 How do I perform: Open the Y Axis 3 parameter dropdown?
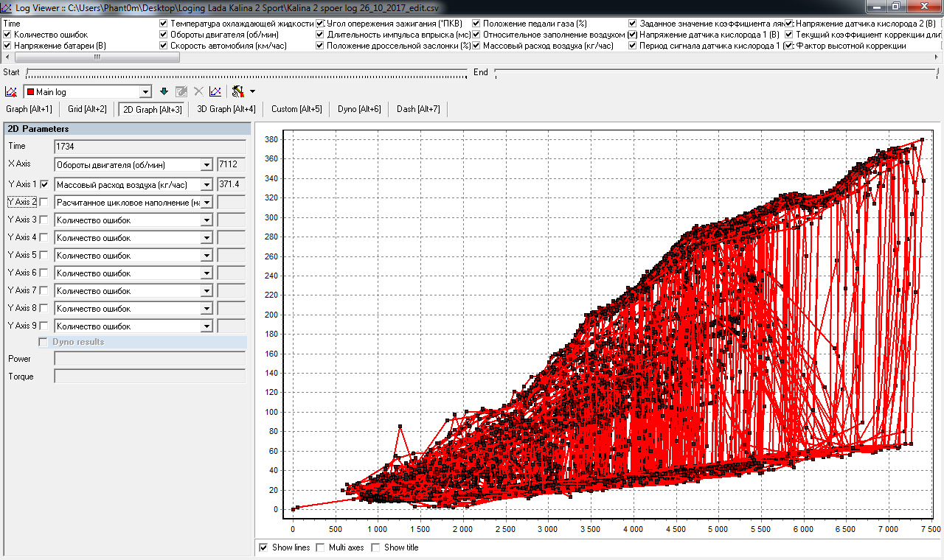pyautogui.click(x=206, y=220)
